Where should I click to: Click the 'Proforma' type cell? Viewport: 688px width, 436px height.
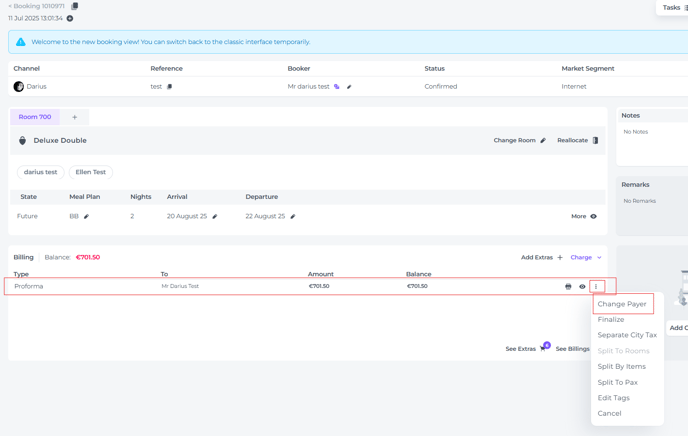pyautogui.click(x=29, y=286)
